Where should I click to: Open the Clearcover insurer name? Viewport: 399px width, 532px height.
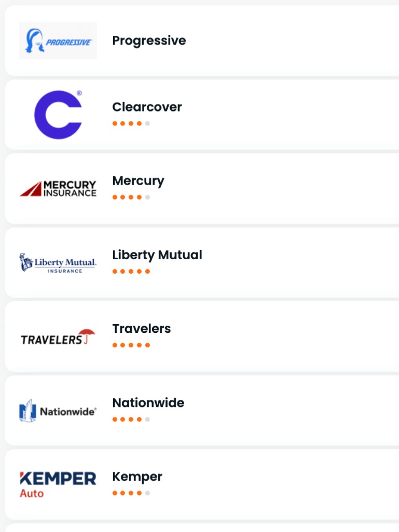click(x=147, y=107)
